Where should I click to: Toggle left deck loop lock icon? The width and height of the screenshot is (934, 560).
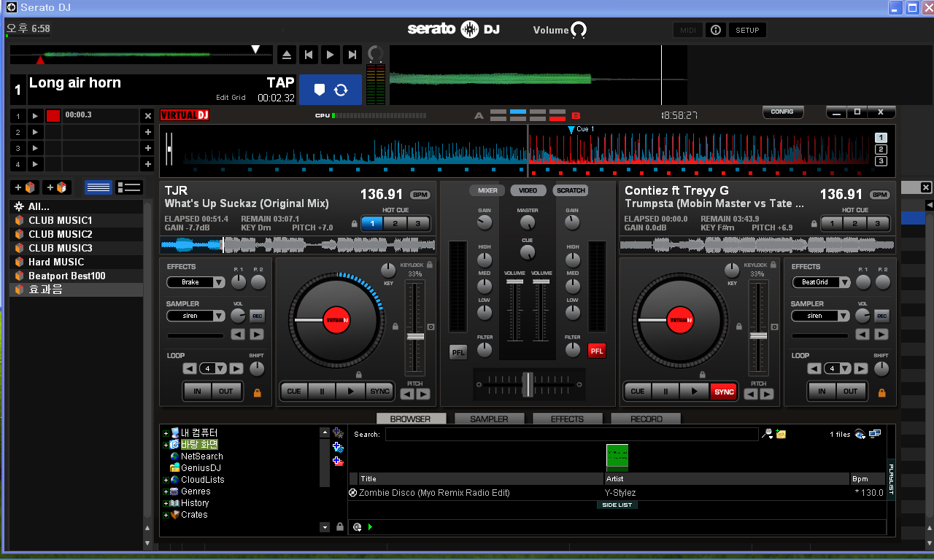[257, 392]
